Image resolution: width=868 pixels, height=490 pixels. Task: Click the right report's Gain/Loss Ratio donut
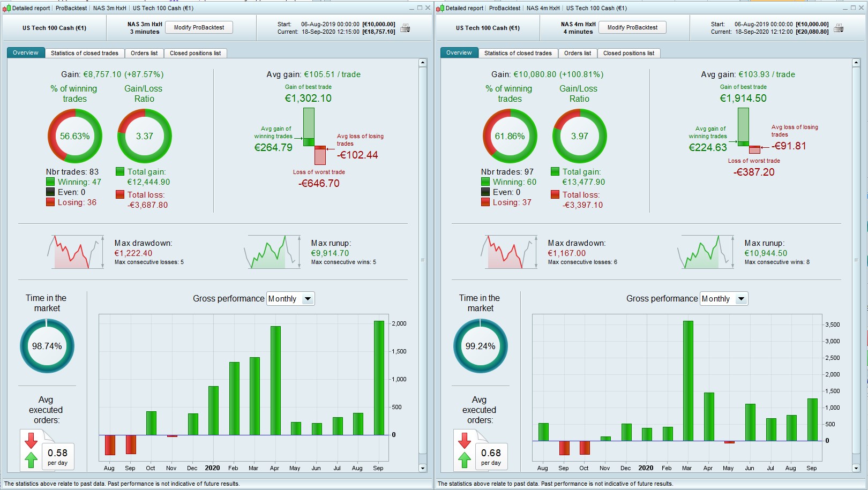(x=580, y=136)
